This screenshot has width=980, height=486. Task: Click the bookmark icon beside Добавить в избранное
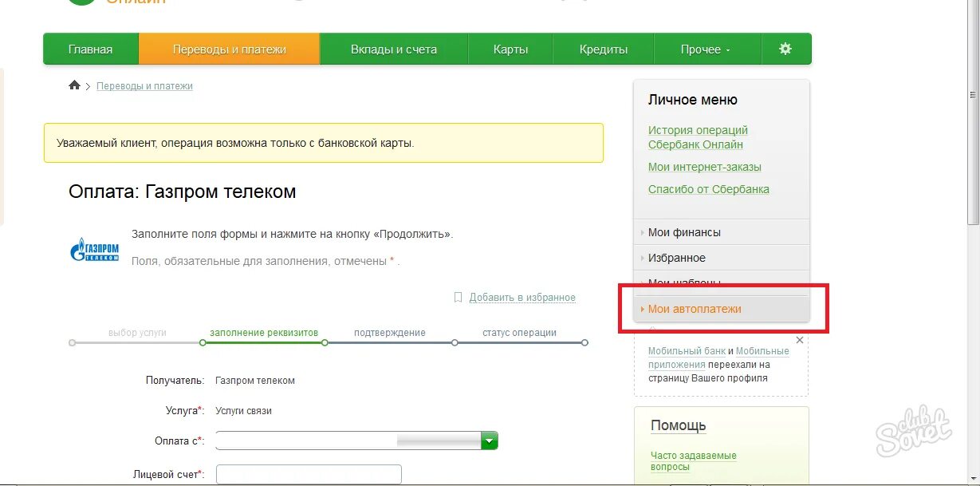(458, 297)
